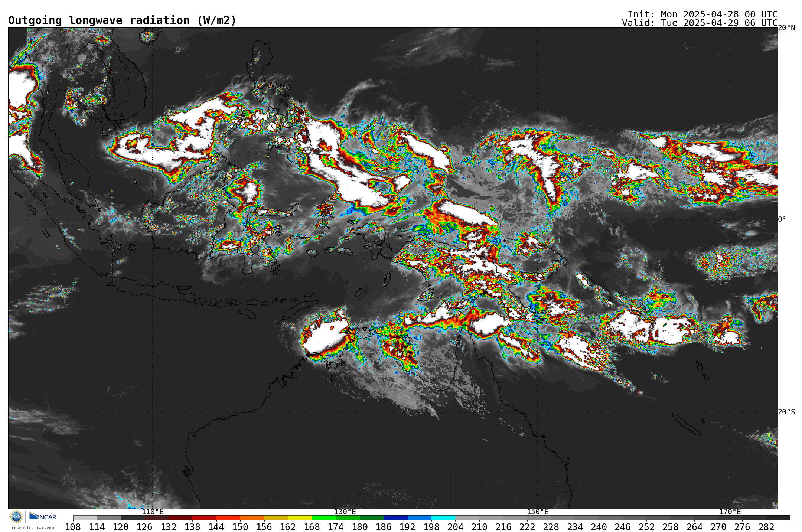Pick the gold swatch between 156 and 162
This screenshot has width=802, height=532.
tap(276, 518)
